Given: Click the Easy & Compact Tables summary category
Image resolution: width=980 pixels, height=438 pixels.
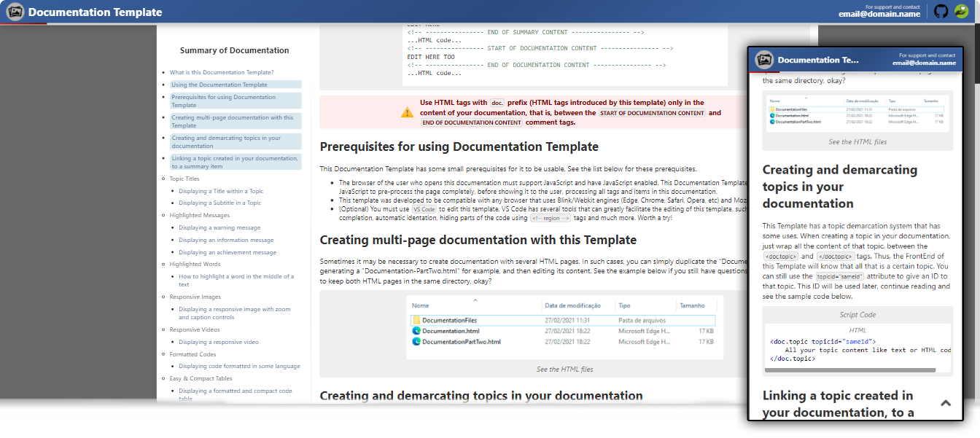Looking at the screenshot, I should coord(201,378).
